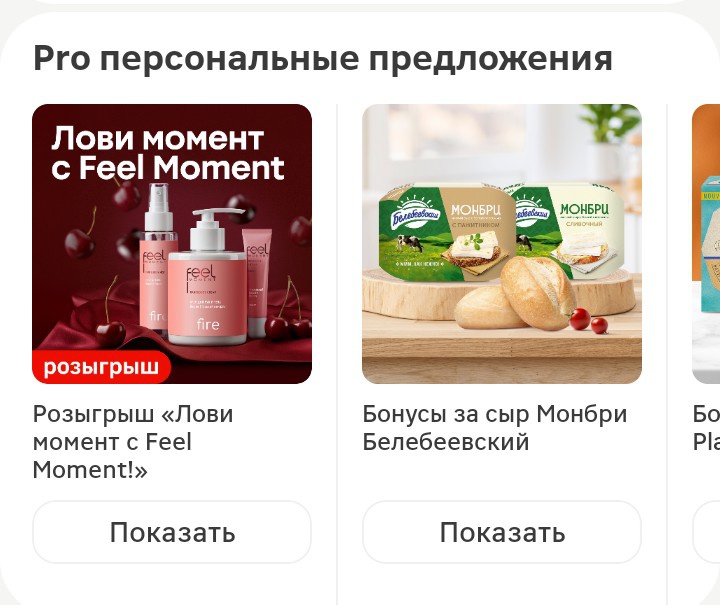Screen dimensions: 720x605
Task: Tap the Монбри с пажитником cheese package
Action: 441,233
